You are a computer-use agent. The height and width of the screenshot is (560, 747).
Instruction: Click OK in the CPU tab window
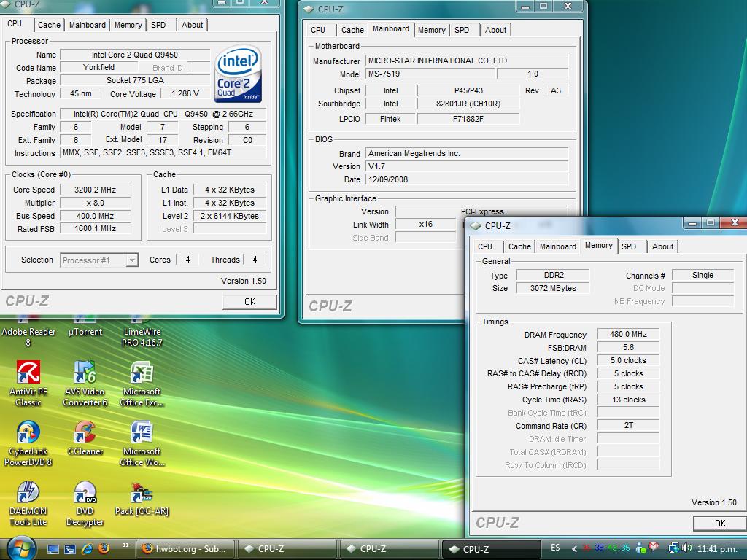(249, 301)
